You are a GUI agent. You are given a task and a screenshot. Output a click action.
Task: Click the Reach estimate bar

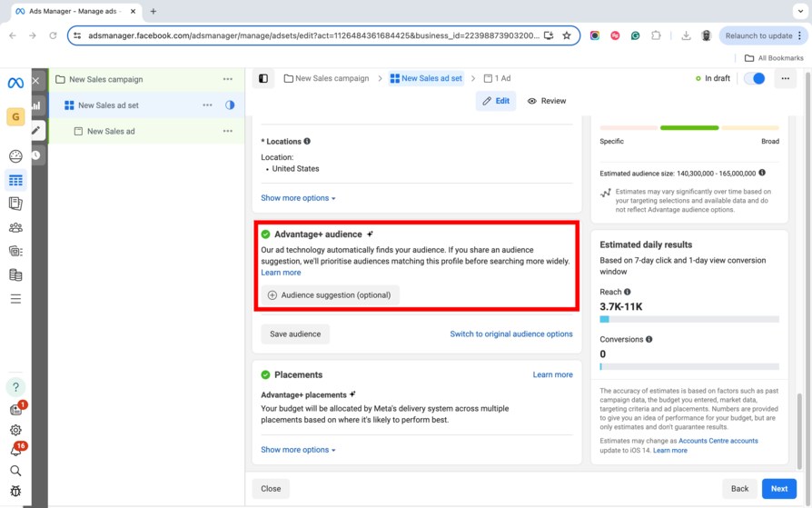click(689, 319)
